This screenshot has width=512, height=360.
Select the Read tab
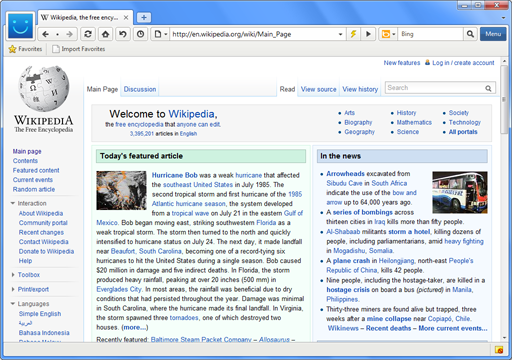coord(287,89)
